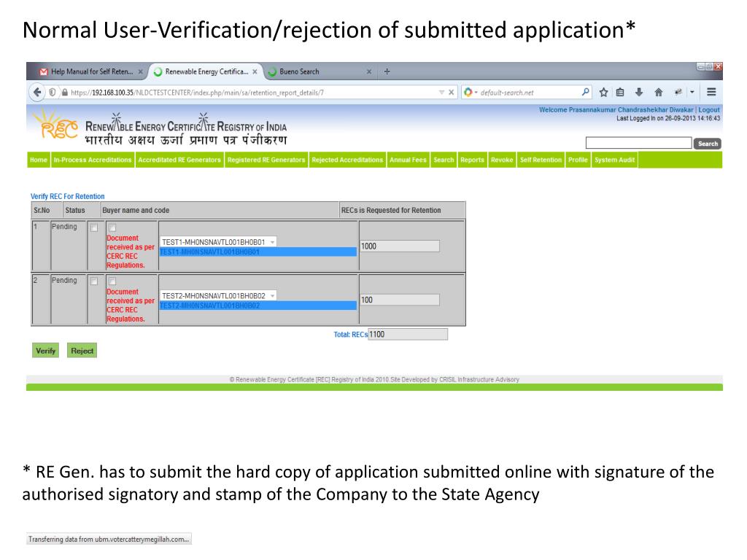Close the Renewable Energy Certifica tab
Screen dimensions: 747x560
tap(255, 72)
